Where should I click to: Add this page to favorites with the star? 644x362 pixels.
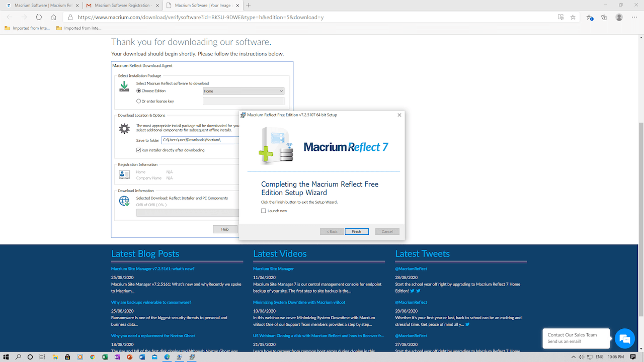coord(573,17)
